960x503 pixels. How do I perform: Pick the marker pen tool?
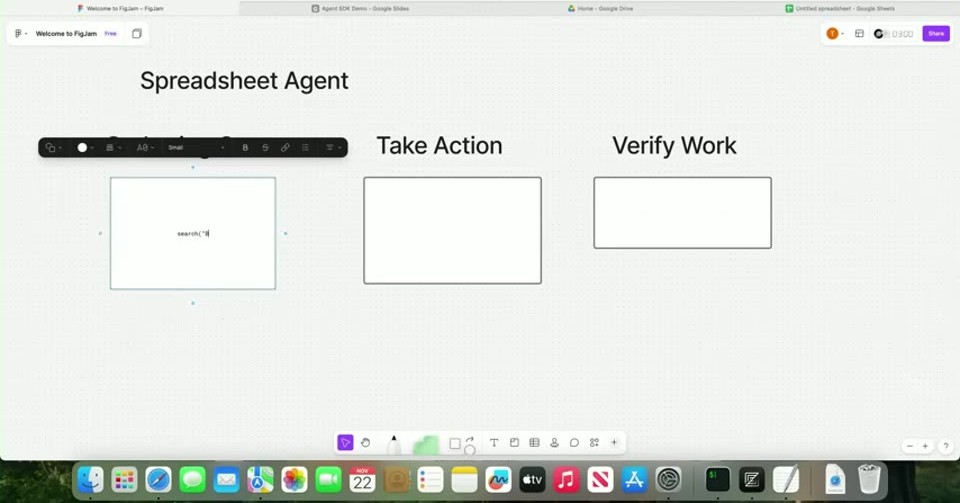point(394,444)
